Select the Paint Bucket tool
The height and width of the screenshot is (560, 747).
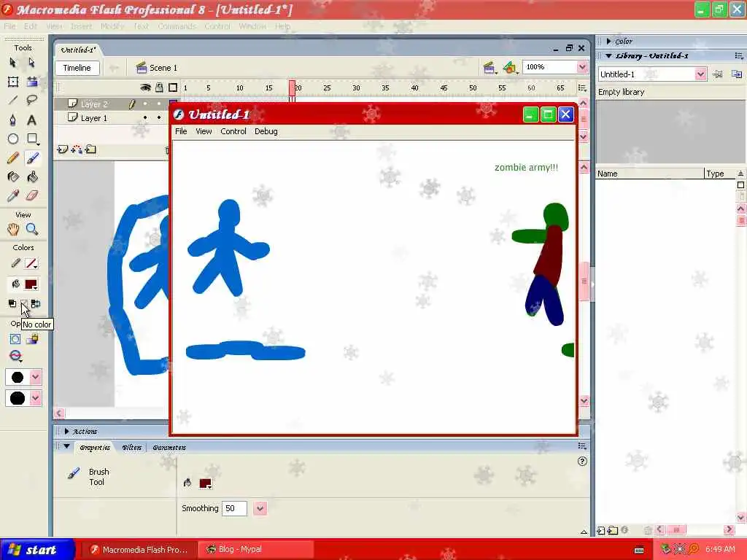pyautogui.click(x=32, y=176)
